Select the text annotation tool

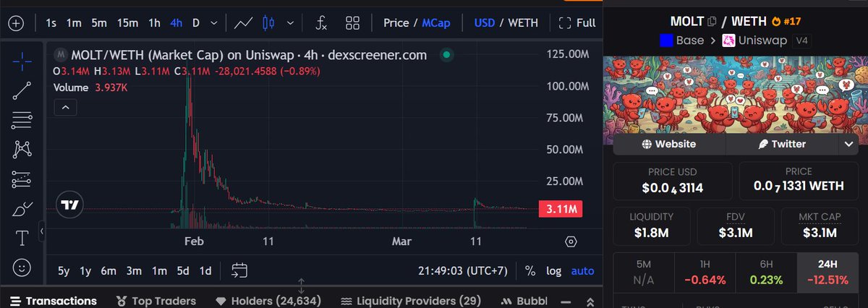[22, 238]
